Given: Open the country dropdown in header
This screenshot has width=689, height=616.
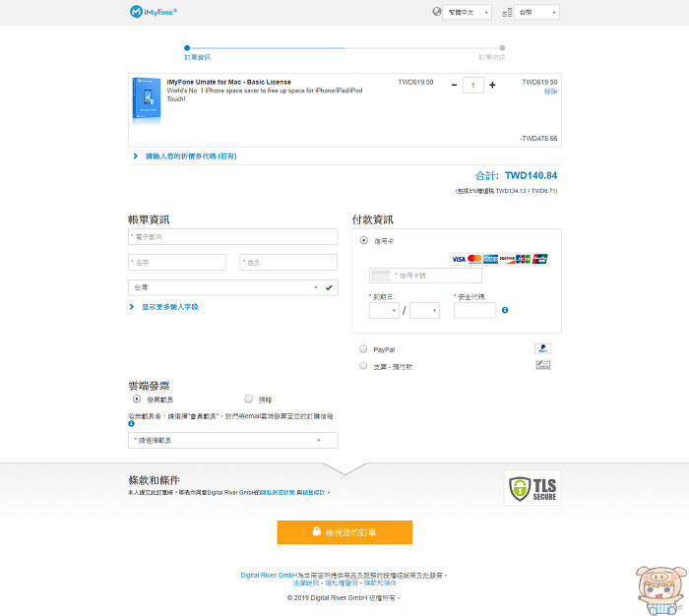Looking at the screenshot, I should pos(537,13).
